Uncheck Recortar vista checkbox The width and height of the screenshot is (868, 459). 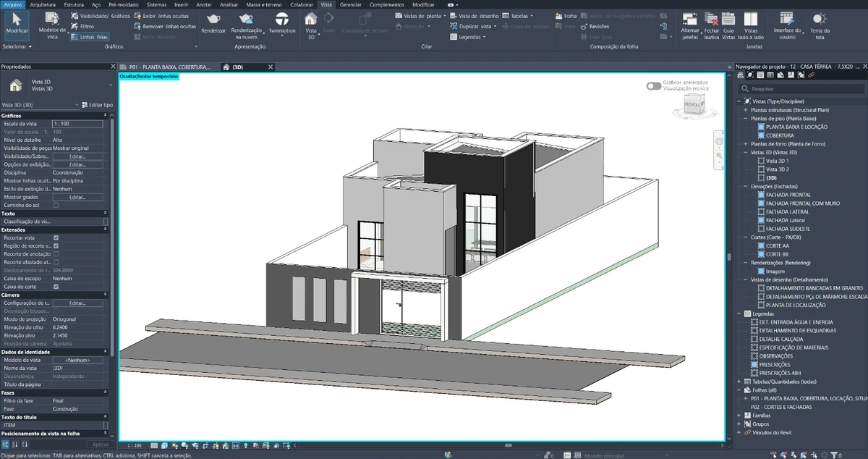click(56, 237)
